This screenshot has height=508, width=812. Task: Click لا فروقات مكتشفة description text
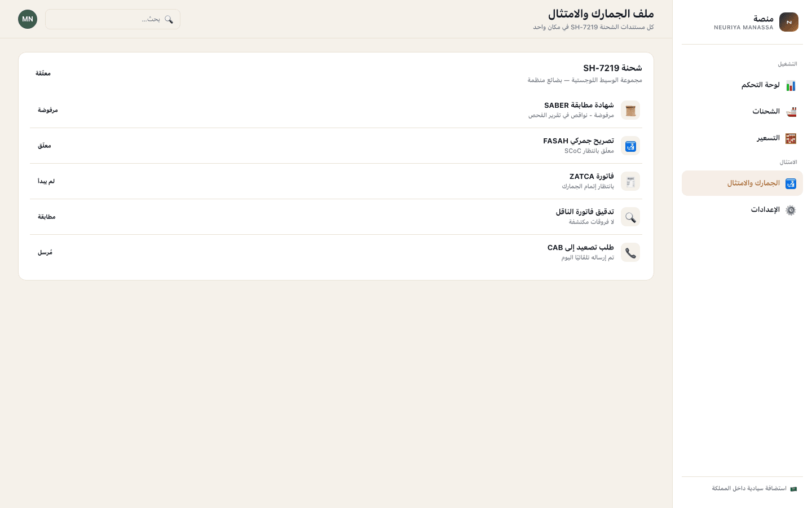tap(592, 222)
